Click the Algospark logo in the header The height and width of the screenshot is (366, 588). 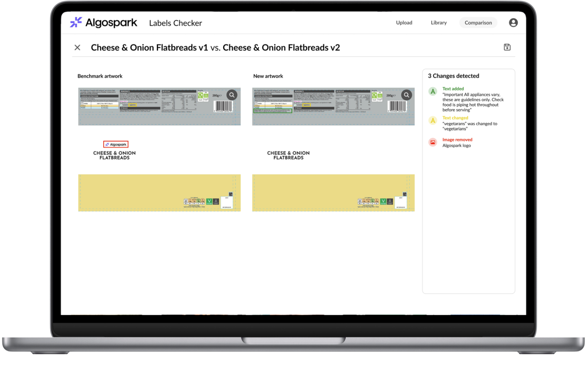pos(103,23)
